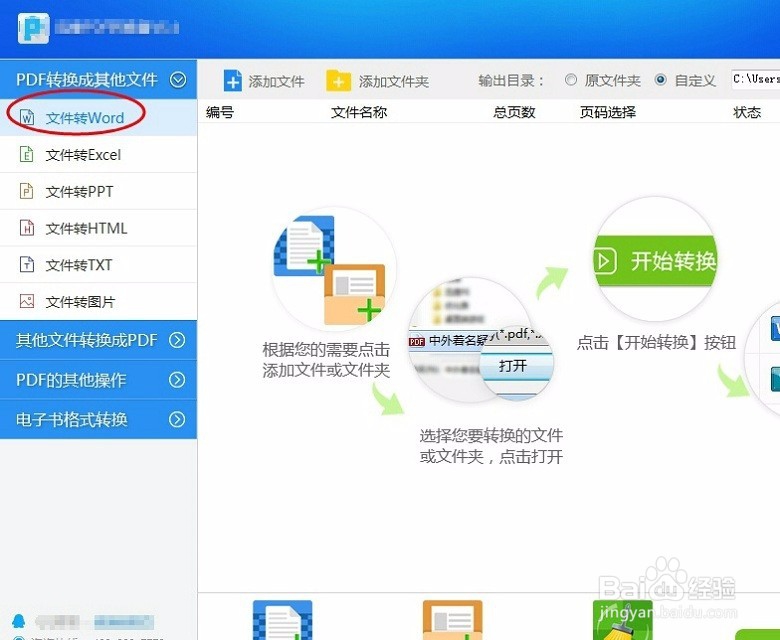
Task: Click the 输出目录 label
Action: pos(511,81)
